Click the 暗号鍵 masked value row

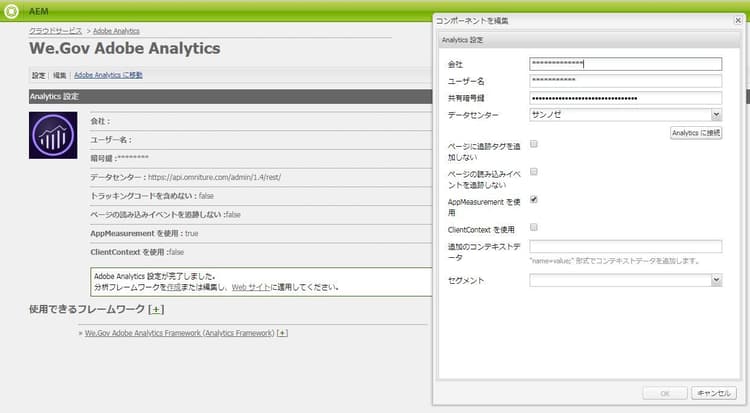(261, 158)
